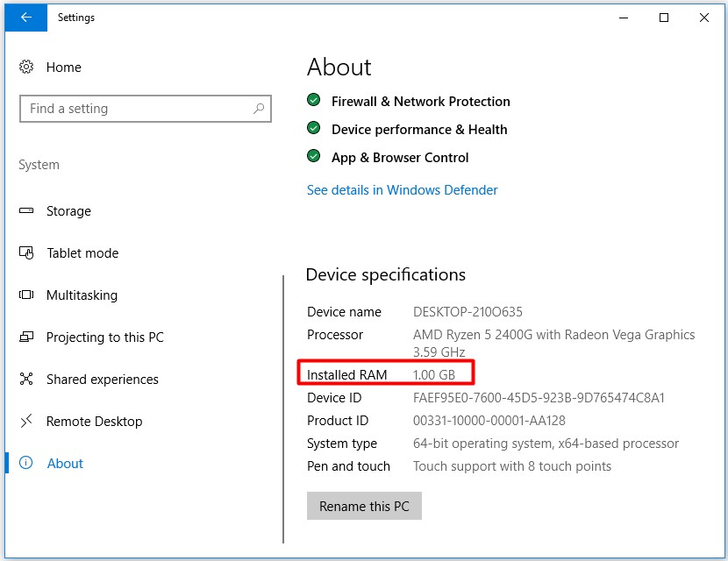The height and width of the screenshot is (561, 728).
Task: Click the Shared experiences icon
Action: [x=26, y=380]
